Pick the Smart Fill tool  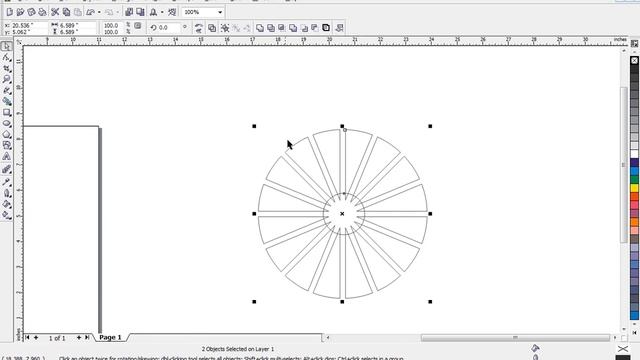click(x=6, y=101)
